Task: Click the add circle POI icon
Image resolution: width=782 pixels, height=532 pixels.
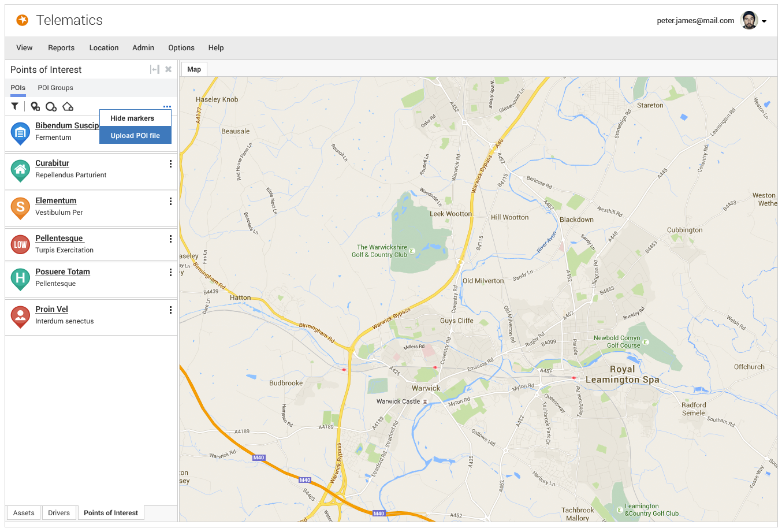Action: 51,106
